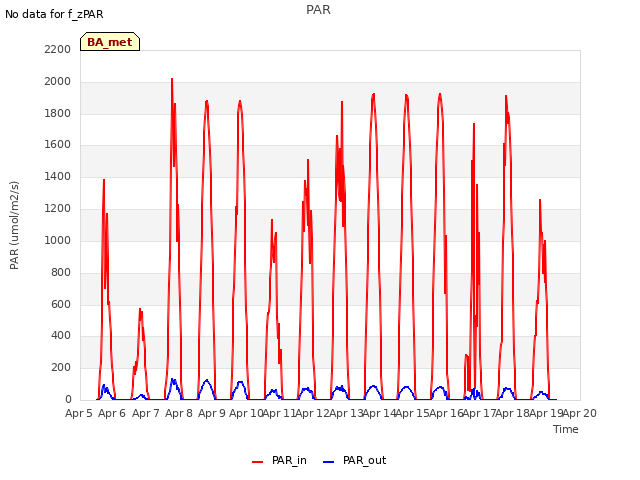Click the Apr 5 x-axis tick label
Screen dimensions: 640x480
[x=79, y=413]
